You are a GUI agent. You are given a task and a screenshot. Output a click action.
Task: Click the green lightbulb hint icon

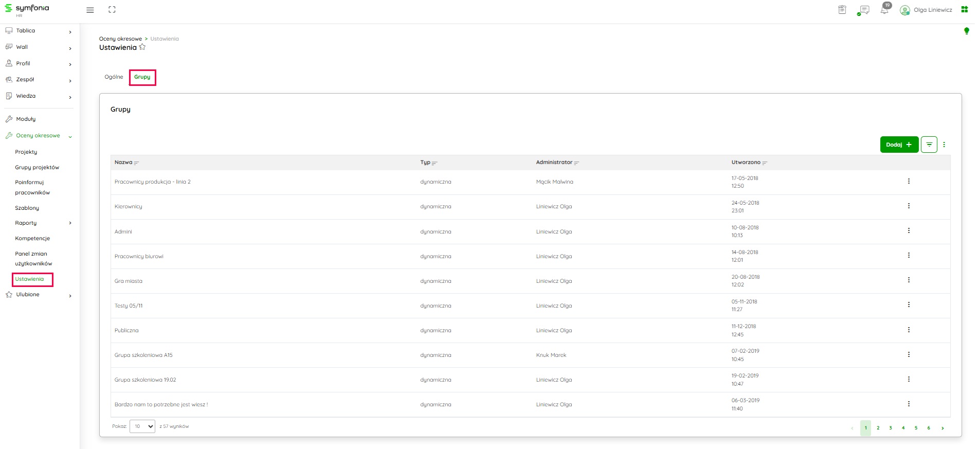click(x=967, y=31)
